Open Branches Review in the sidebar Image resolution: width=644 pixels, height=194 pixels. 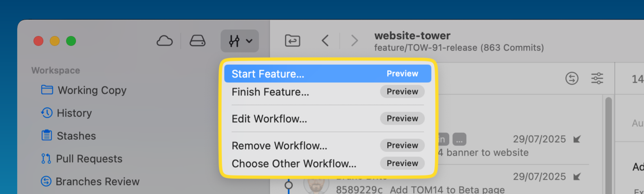[97, 181]
